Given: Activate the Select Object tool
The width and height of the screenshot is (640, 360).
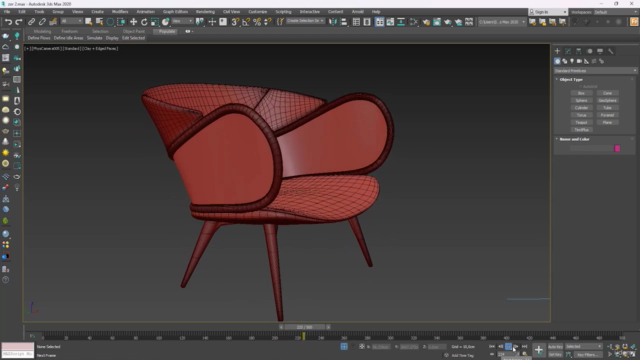Looking at the screenshot, I should (89, 22).
